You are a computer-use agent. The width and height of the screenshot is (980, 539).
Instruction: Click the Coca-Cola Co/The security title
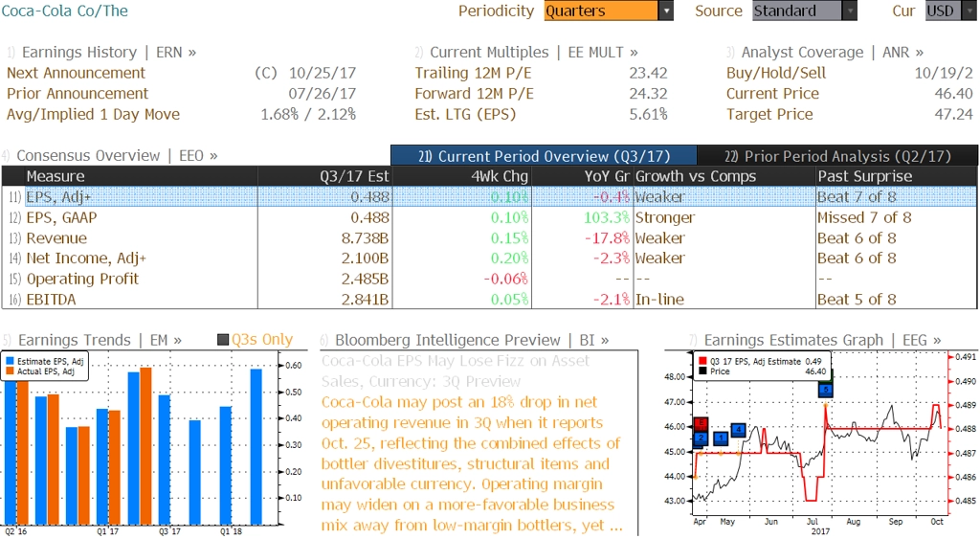(64, 11)
